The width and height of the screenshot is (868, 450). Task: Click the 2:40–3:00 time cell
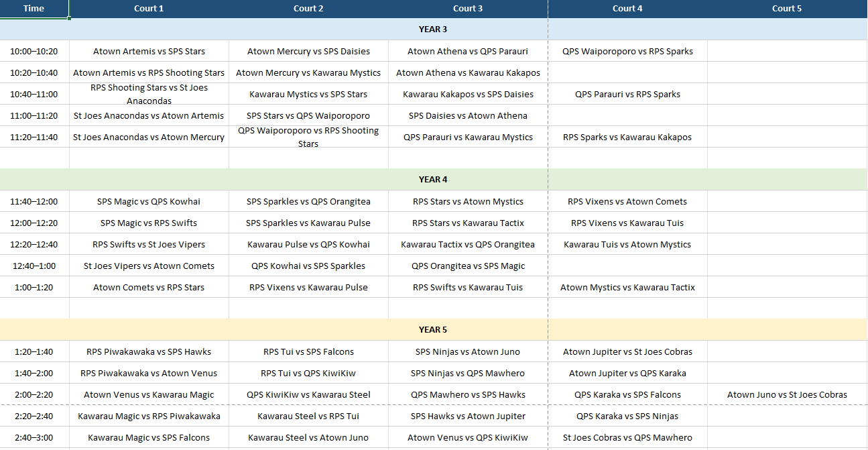coord(34,438)
